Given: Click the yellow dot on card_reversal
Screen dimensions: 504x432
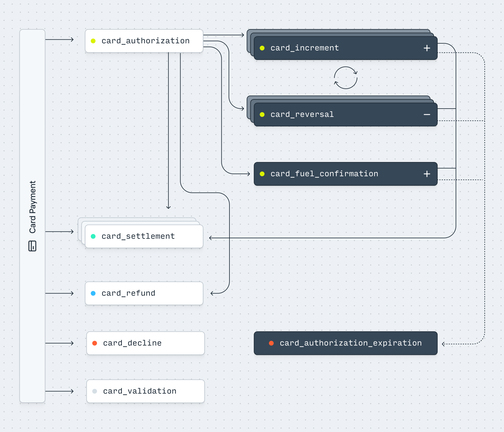Looking at the screenshot, I should pos(262,115).
